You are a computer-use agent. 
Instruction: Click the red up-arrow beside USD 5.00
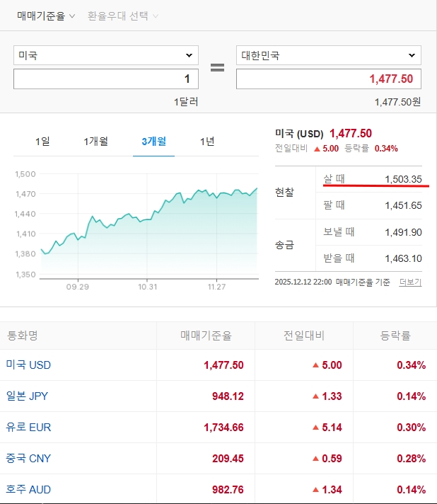(315, 366)
